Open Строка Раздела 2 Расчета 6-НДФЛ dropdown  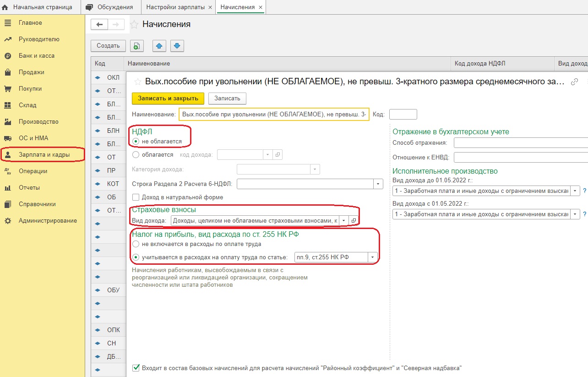[378, 184]
